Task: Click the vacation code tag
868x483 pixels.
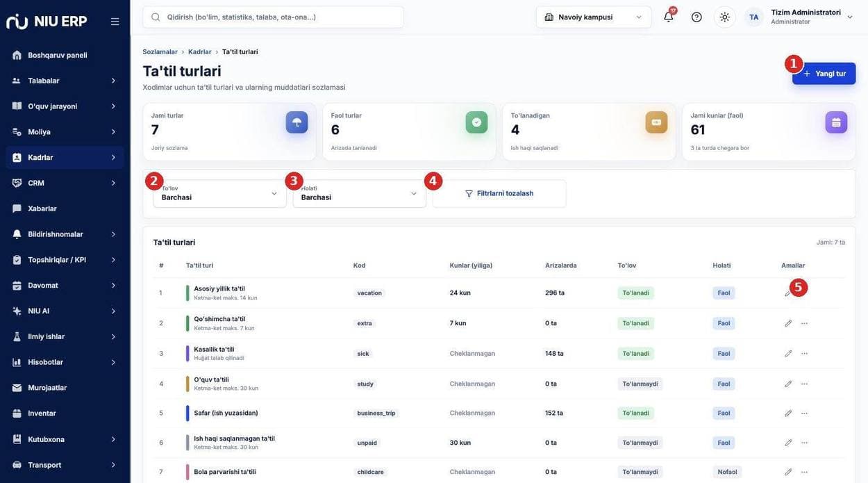Action: point(369,293)
